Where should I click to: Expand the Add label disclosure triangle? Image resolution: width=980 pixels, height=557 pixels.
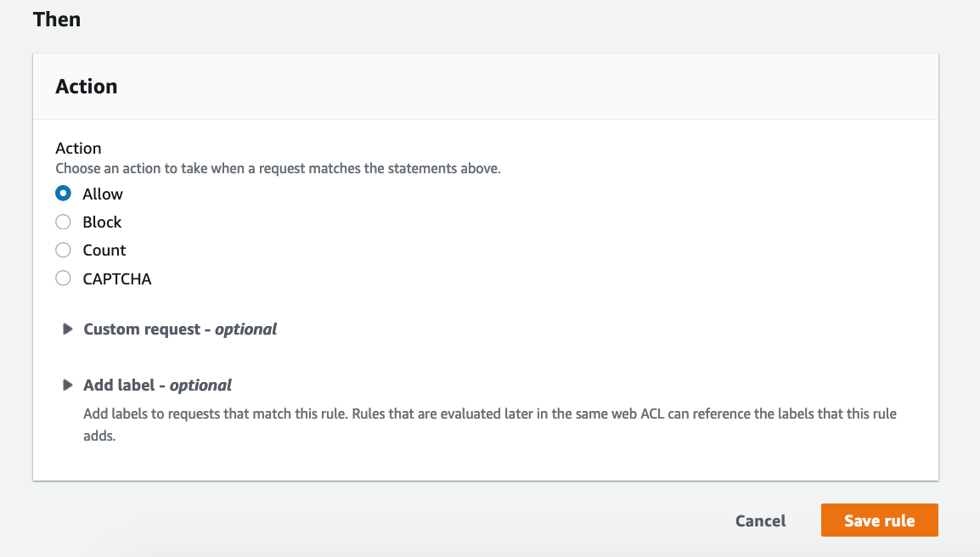68,385
